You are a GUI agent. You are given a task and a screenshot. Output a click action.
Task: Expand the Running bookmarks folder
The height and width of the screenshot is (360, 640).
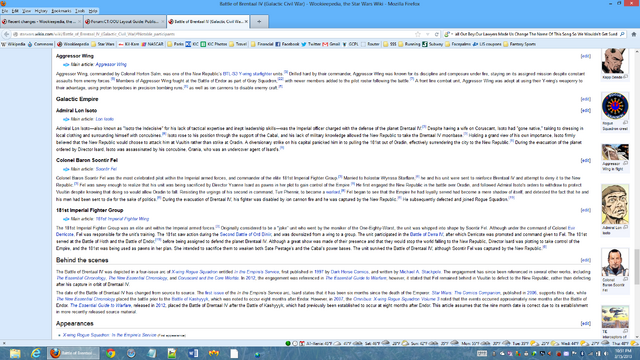pyautogui.click(x=409, y=44)
